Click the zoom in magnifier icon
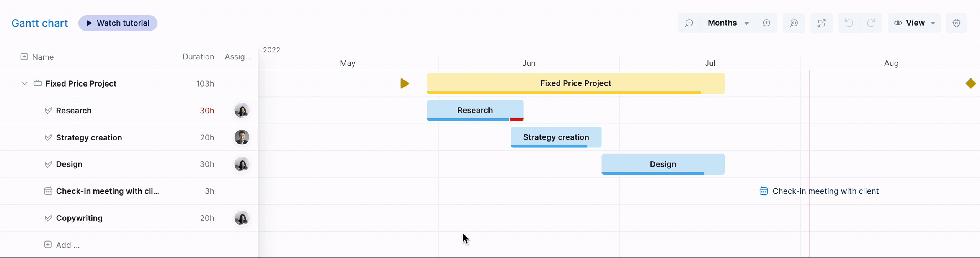Screen dimensions: 980x258 (766, 23)
